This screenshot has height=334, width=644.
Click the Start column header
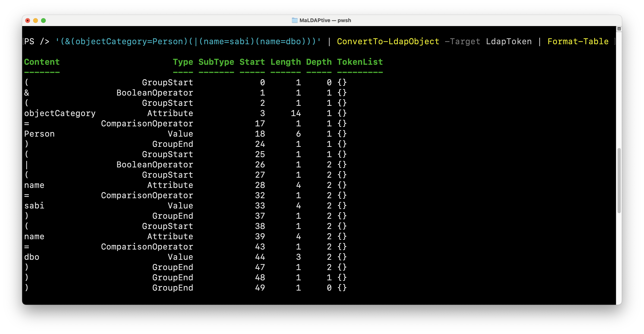[252, 62]
